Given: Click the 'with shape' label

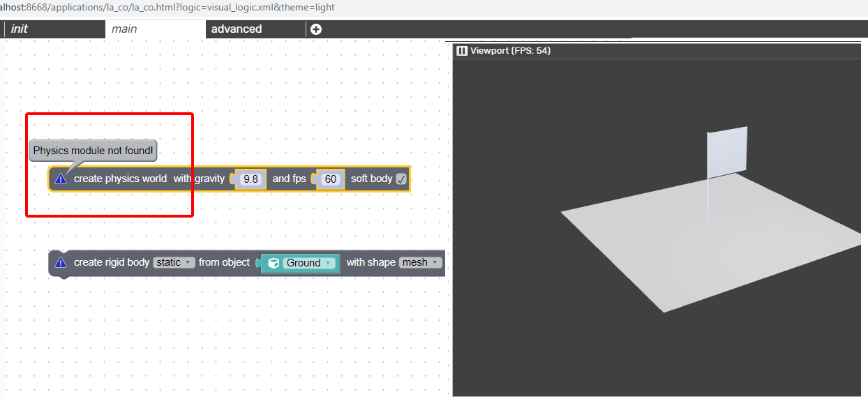Looking at the screenshot, I should 371,262.
